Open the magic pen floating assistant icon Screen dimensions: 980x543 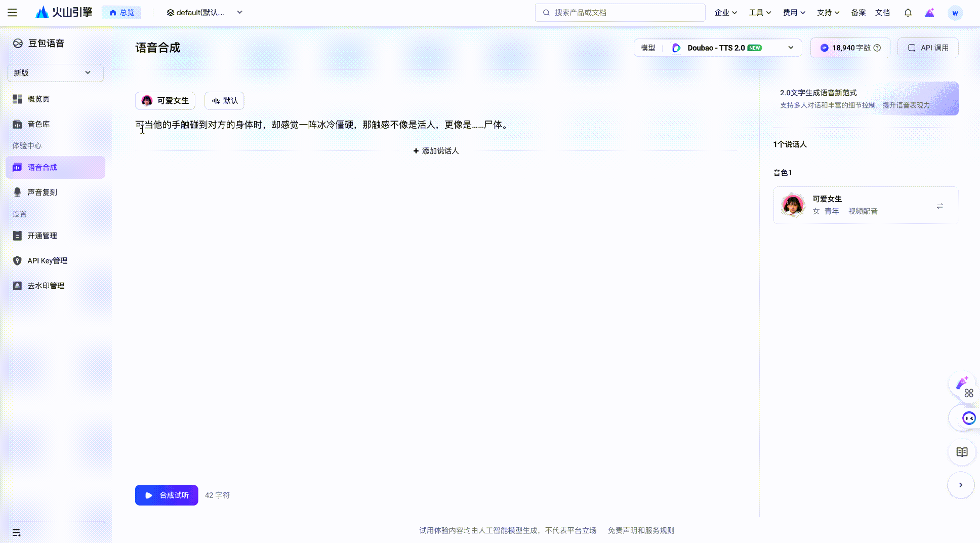(961, 383)
